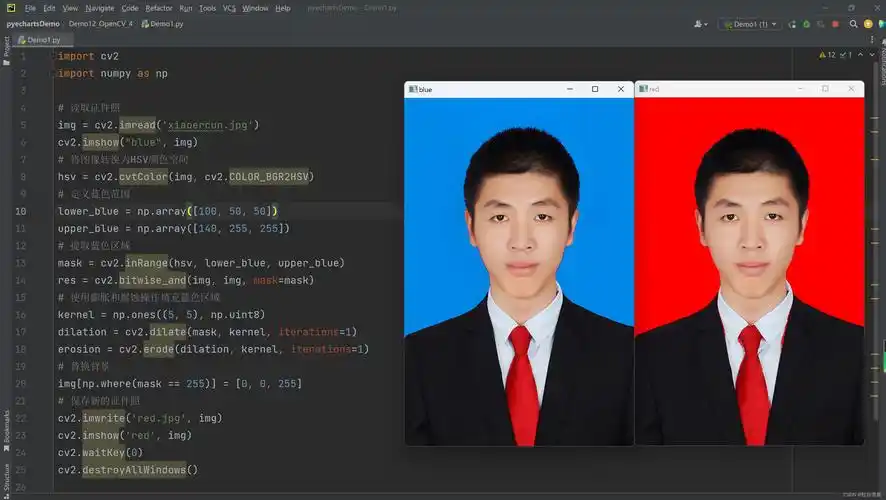Open the Bookmarks tool window
886x500 pixels.
[6, 431]
